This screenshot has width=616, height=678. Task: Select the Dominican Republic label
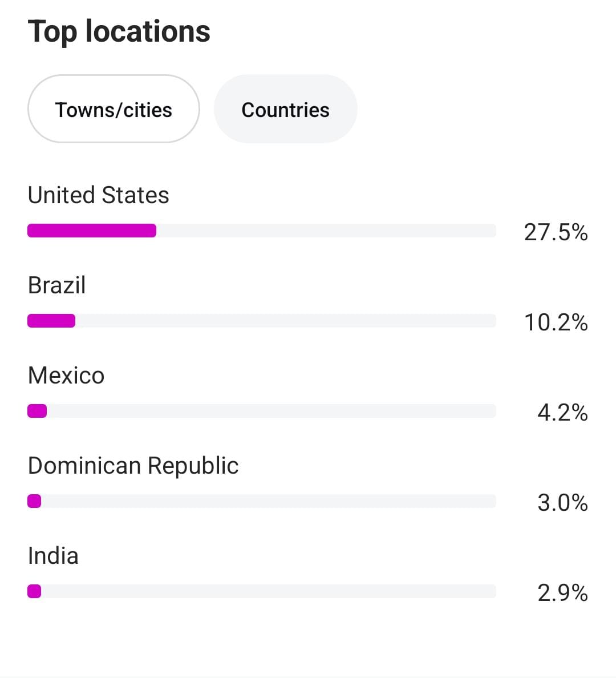tap(133, 466)
